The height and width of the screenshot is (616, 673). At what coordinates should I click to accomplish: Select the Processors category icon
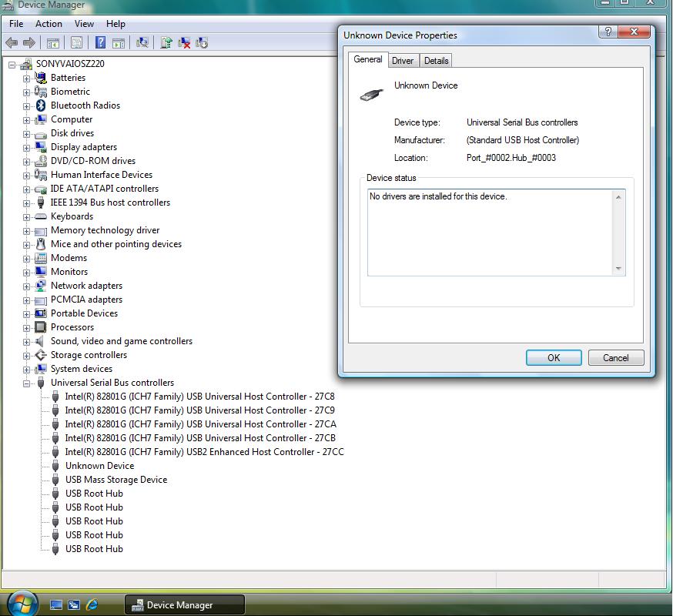click(41, 327)
